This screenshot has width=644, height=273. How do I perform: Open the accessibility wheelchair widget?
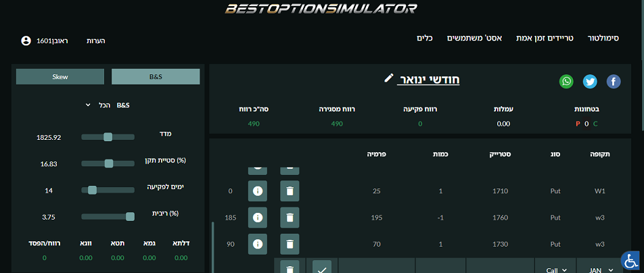[x=630, y=259]
